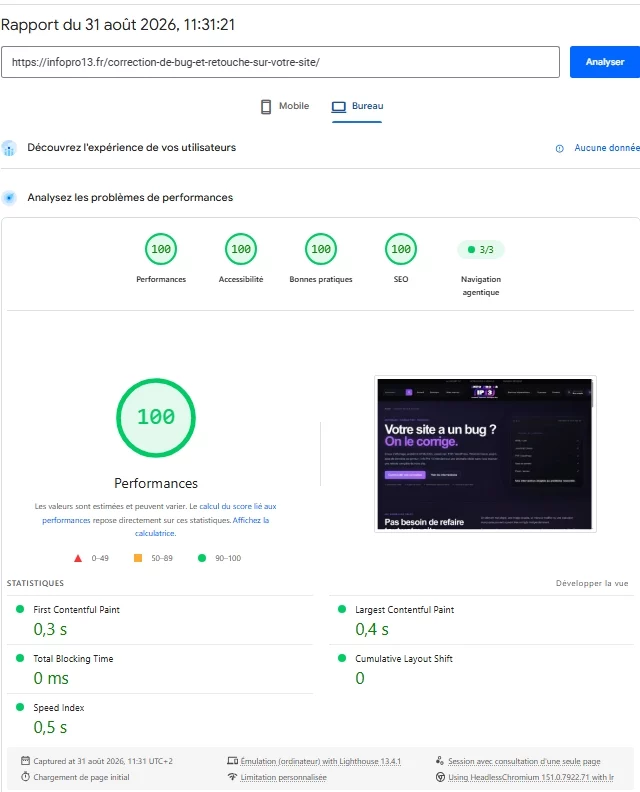
Task: Click the Rapport du 31 août 2026 heading
Action: 118,25
